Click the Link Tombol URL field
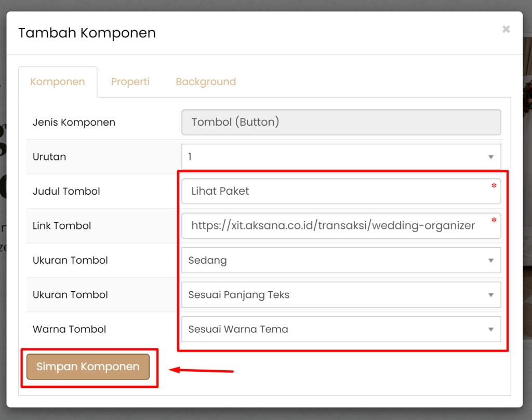 coord(332,226)
